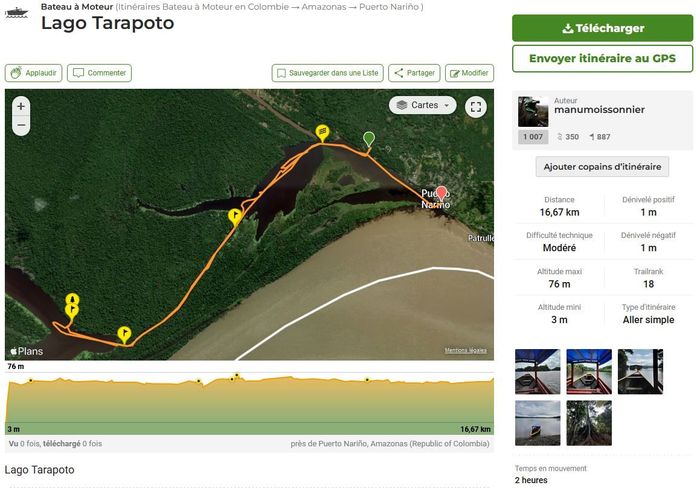Click the Applaudir button
The width and height of the screenshot is (700, 488).
click(x=33, y=73)
